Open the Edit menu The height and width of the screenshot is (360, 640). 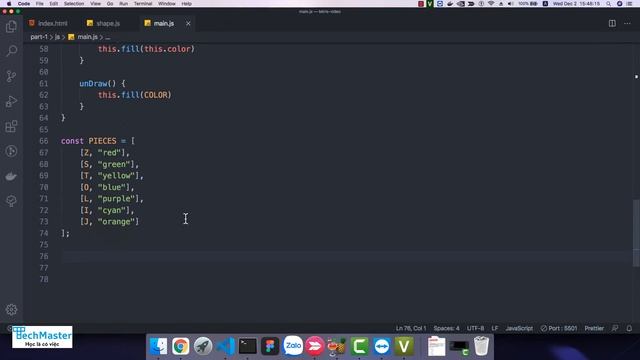click(x=53, y=4)
